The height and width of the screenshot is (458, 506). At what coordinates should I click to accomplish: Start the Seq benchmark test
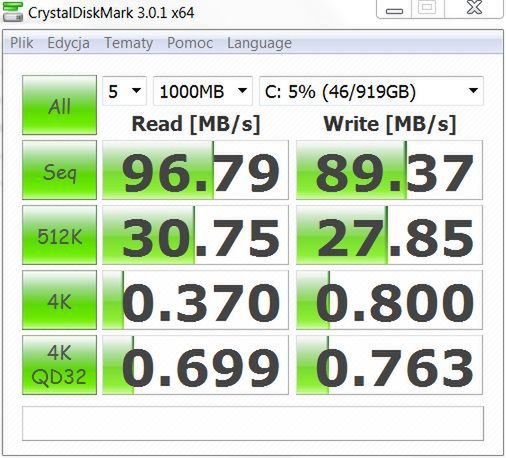coord(59,170)
